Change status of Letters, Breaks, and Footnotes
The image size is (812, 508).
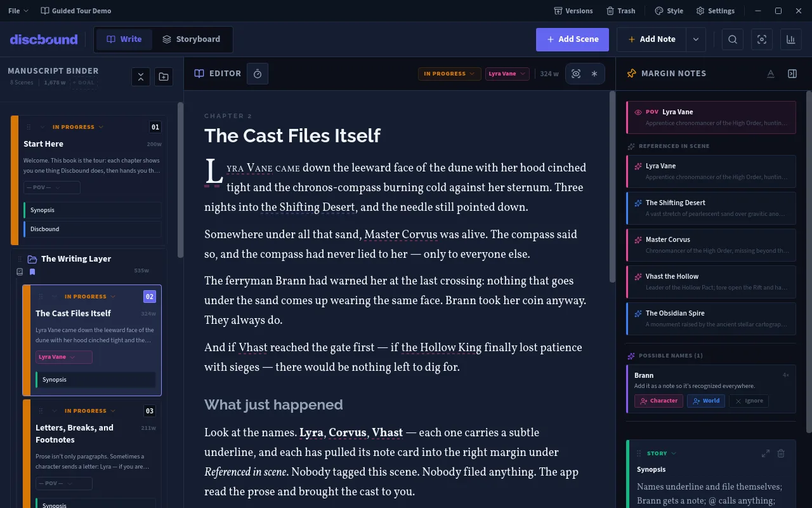[x=90, y=411]
